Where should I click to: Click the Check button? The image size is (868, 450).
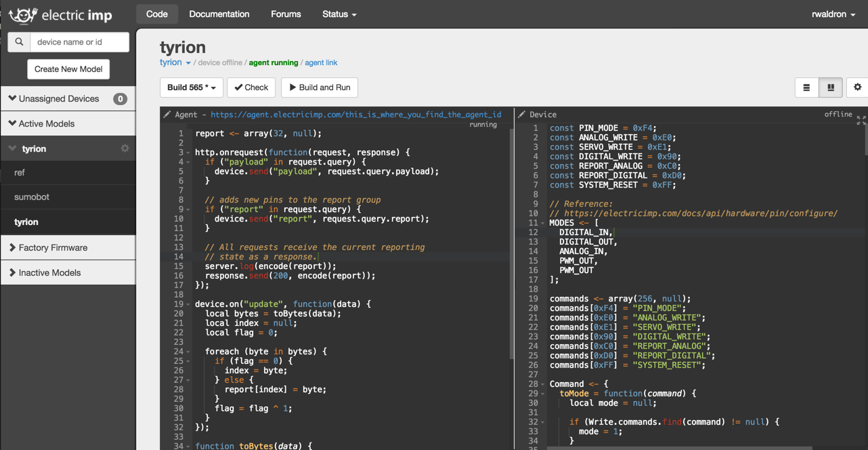251,87
